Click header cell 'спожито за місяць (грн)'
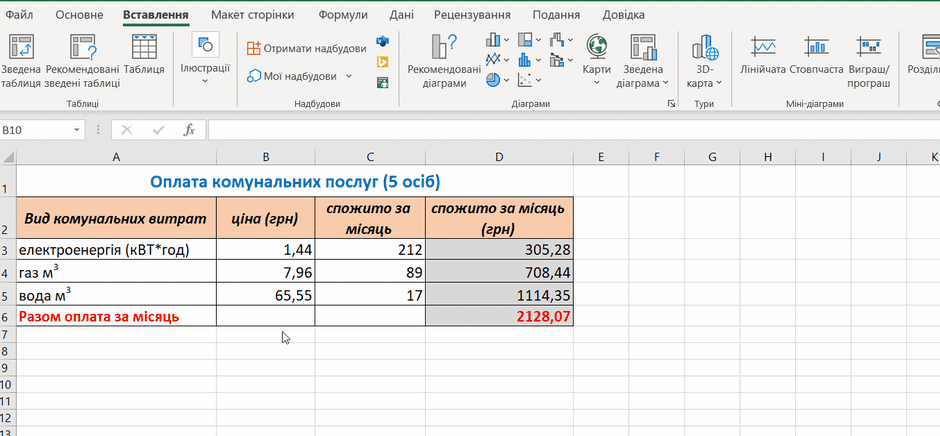Image resolution: width=940 pixels, height=436 pixels. (499, 218)
